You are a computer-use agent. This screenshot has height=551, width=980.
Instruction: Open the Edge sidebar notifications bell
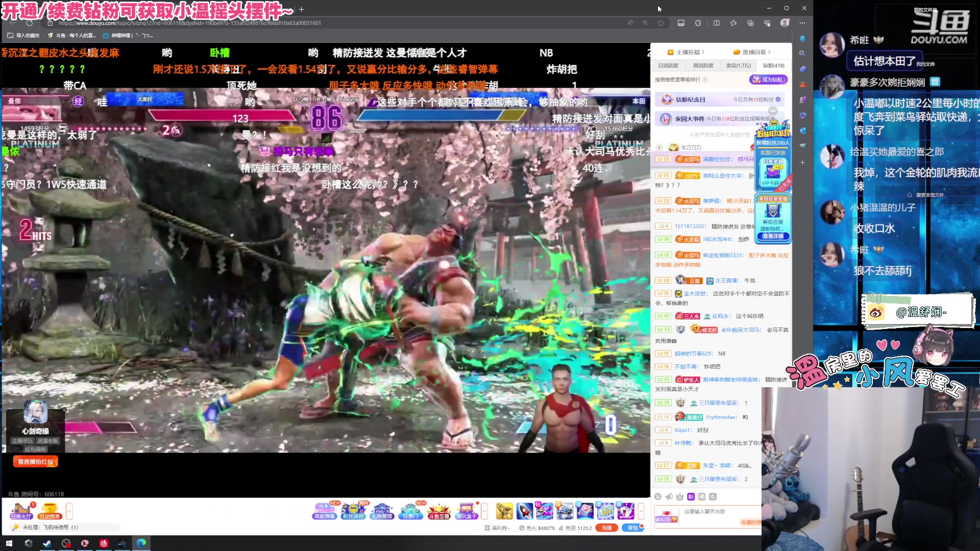point(802,39)
